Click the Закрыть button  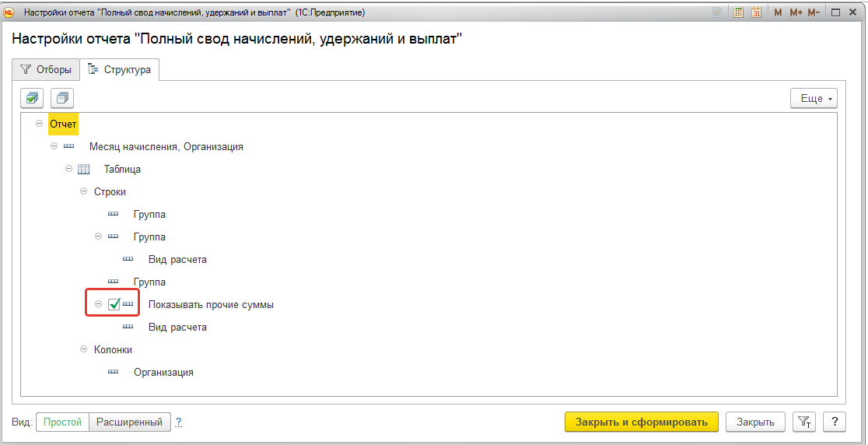click(755, 422)
